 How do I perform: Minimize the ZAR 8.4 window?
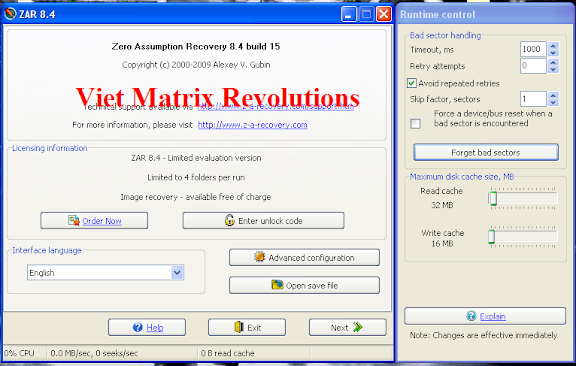pos(349,14)
